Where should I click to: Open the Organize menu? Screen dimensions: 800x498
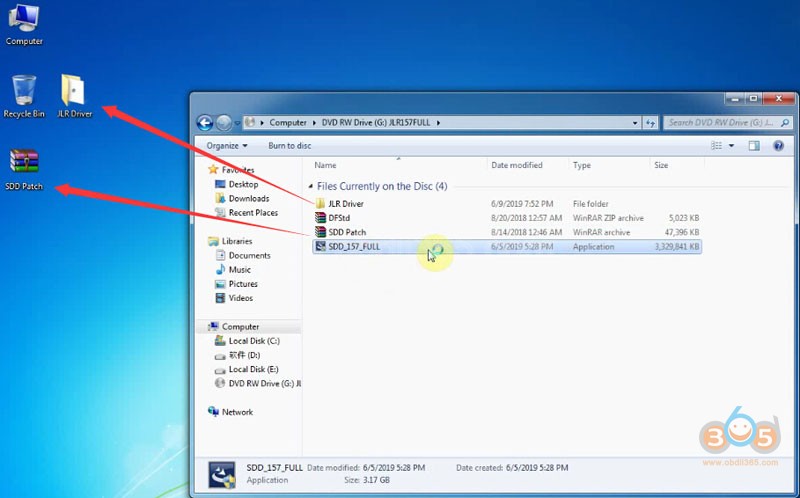click(x=227, y=145)
